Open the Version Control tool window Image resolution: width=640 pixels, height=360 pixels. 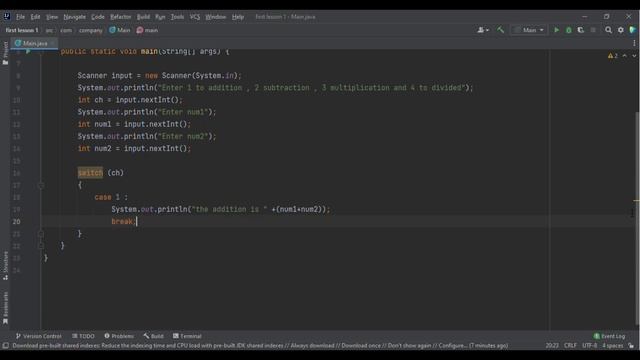38,336
